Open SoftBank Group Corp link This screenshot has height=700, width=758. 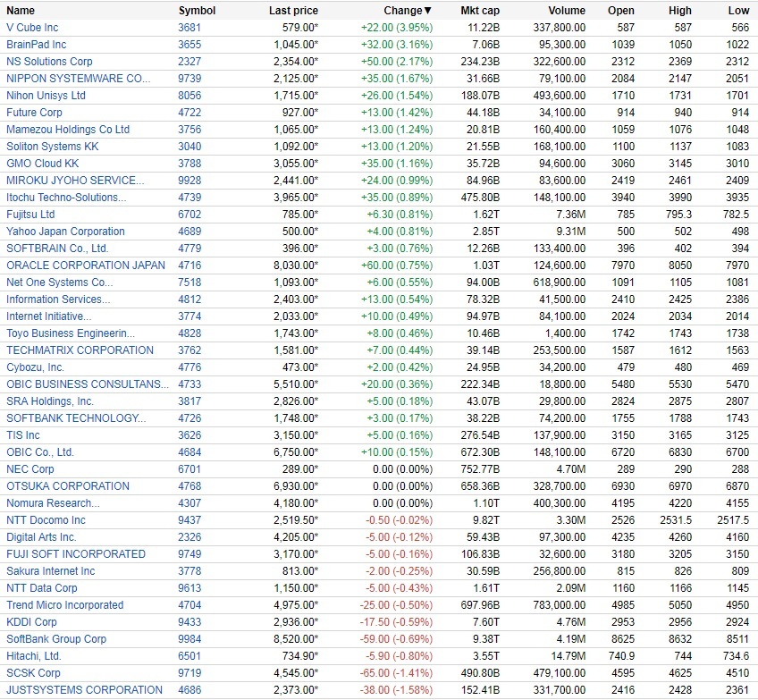pyautogui.click(x=56, y=639)
